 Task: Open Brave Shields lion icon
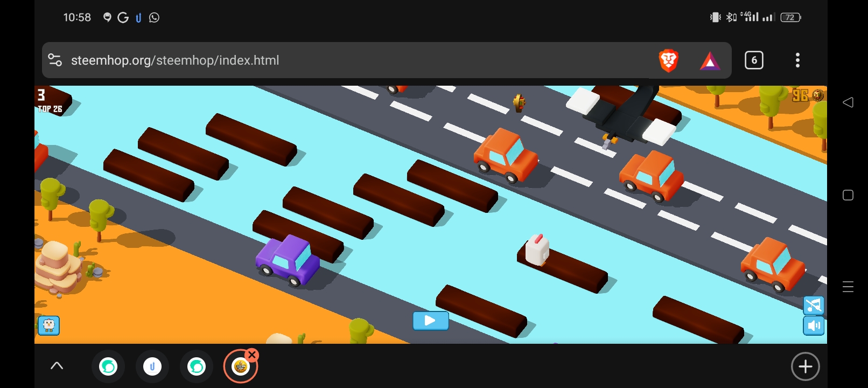pos(668,60)
